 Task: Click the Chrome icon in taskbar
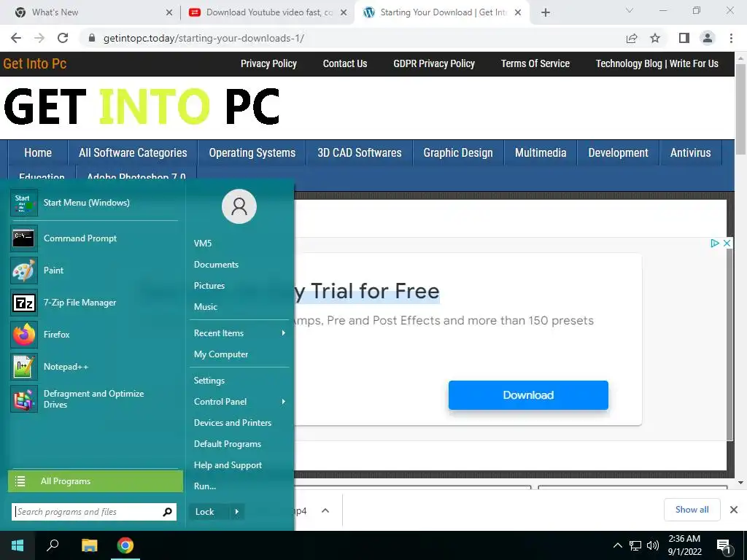click(x=125, y=545)
